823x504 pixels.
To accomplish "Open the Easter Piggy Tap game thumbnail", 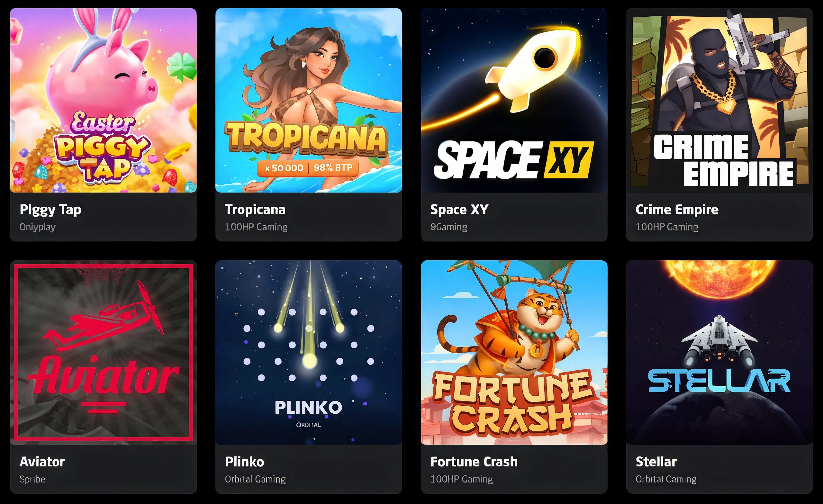I will (103, 100).
